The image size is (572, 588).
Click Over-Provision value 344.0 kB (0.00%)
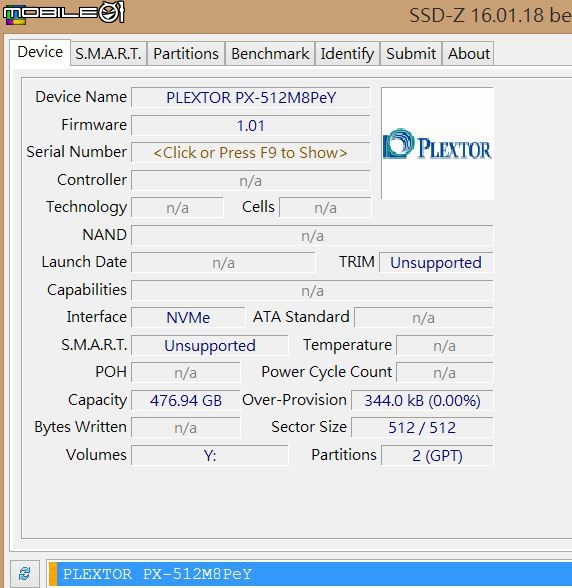(422, 400)
